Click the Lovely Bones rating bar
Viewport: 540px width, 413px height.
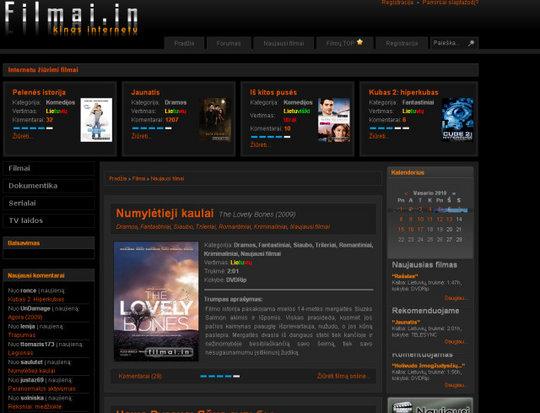[220, 376]
